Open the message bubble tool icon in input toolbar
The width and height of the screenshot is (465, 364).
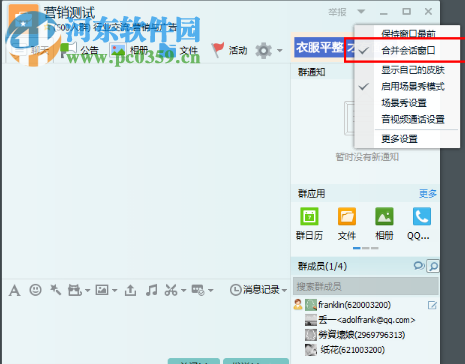click(198, 290)
